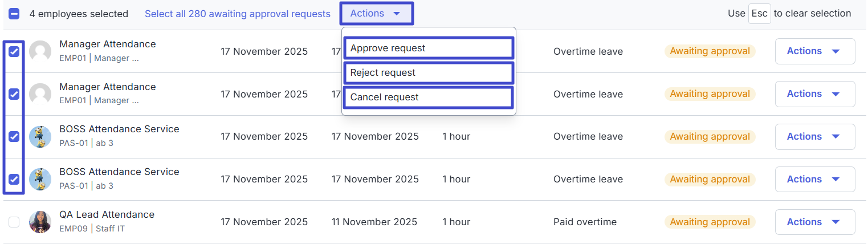The height and width of the screenshot is (248, 868).
Task: Open Actions dropdown for first Manager Attendance row
Action: 814,51
